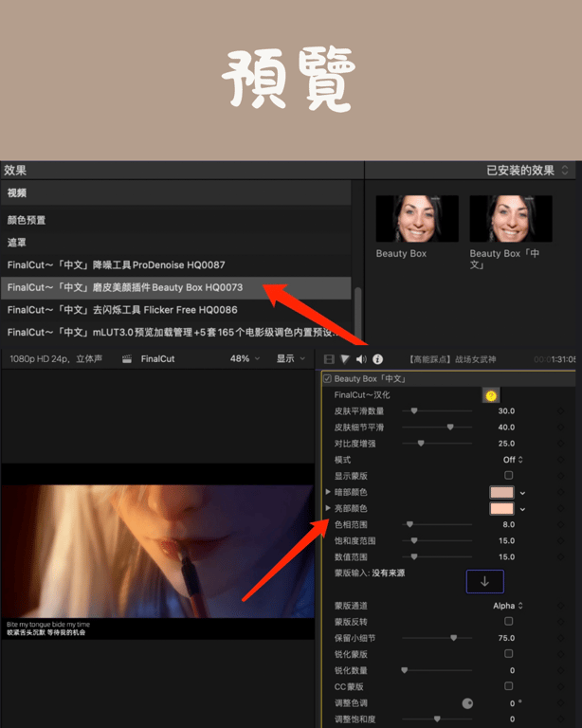Expand the 亮部颜色 disclosure triangle
Viewport: 582px width, 728px height.
328,508
